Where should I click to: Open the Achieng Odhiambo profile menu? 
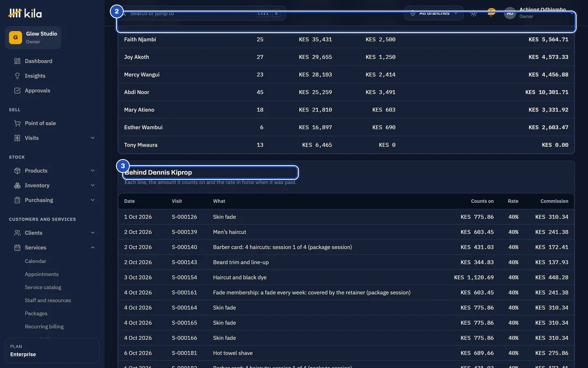[x=539, y=13]
